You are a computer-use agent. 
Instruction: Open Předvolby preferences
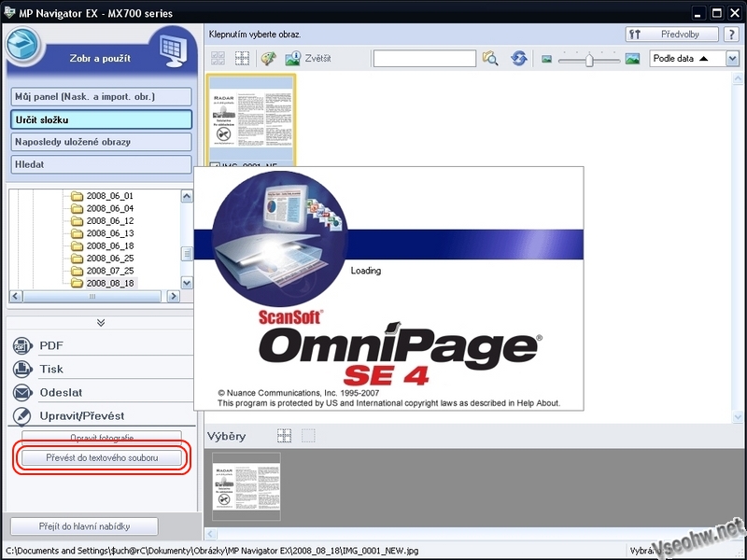pos(671,35)
